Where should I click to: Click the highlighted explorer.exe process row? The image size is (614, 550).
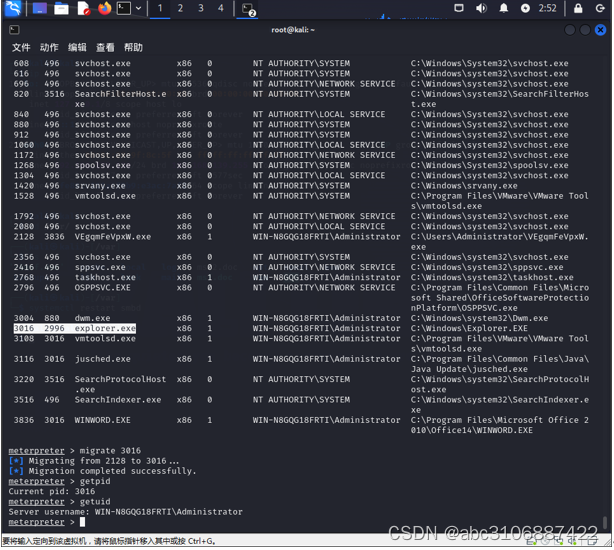(x=75, y=328)
